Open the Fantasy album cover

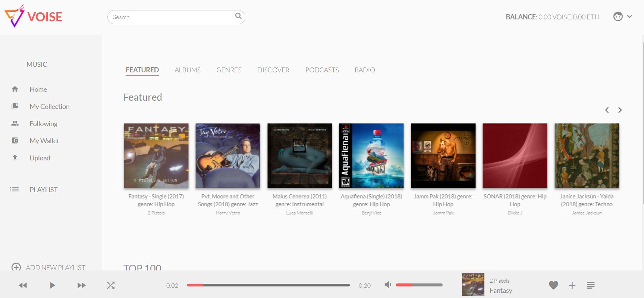(x=156, y=156)
